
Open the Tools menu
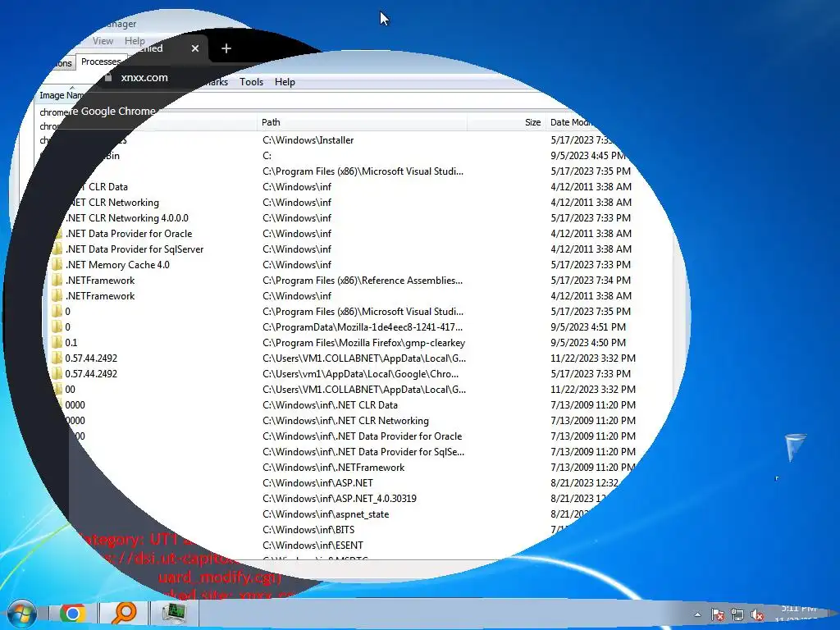pos(251,82)
